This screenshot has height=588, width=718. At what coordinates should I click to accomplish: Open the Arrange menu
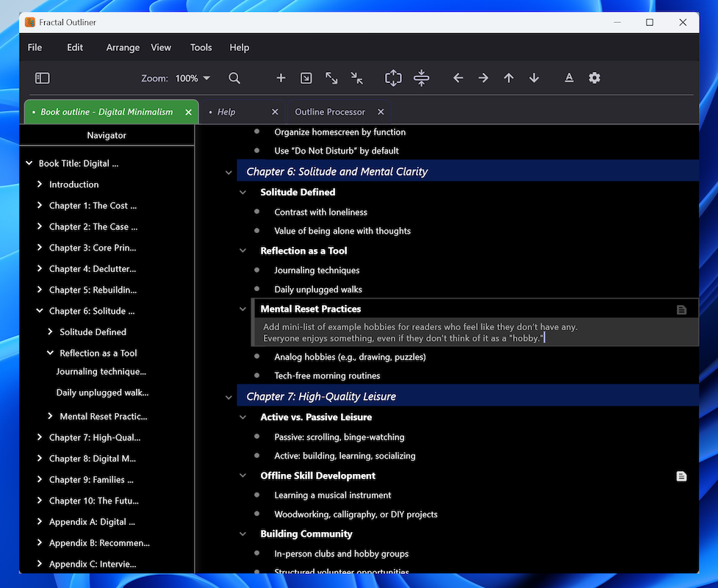point(122,47)
